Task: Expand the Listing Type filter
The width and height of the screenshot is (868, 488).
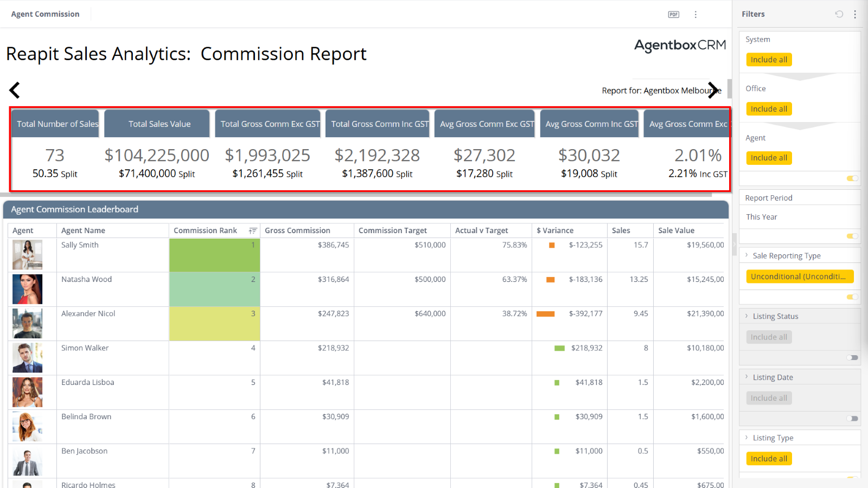Action: [746, 438]
